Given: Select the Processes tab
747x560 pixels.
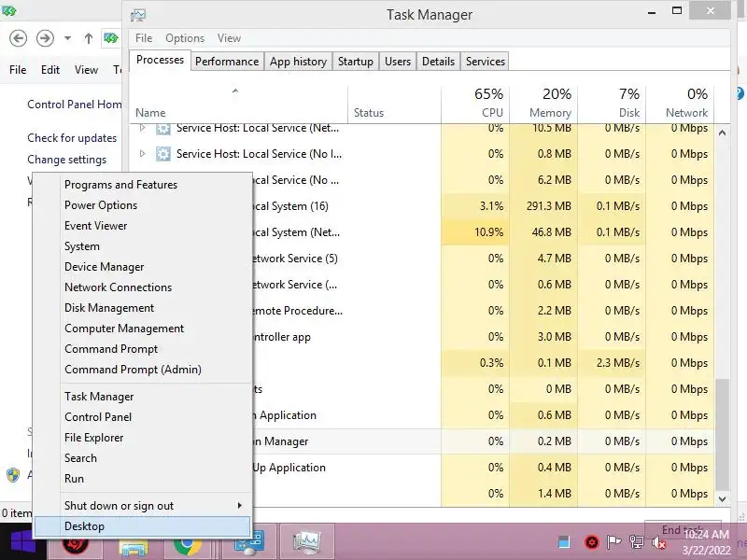Looking at the screenshot, I should click(160, 60).
